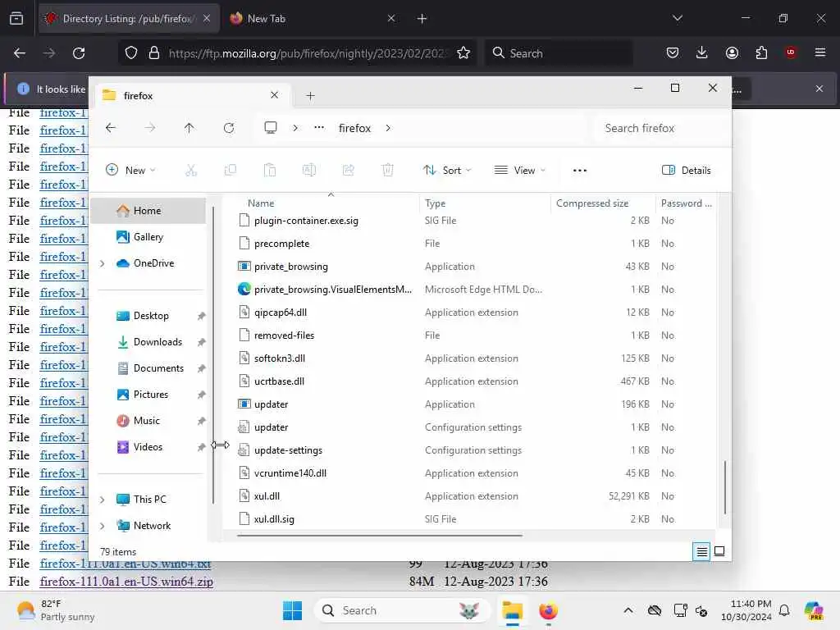Click the Rename icon in Explorer toolbar
Image resolution: width=840 pixels, height=630 pixels.
pos(309,171)
